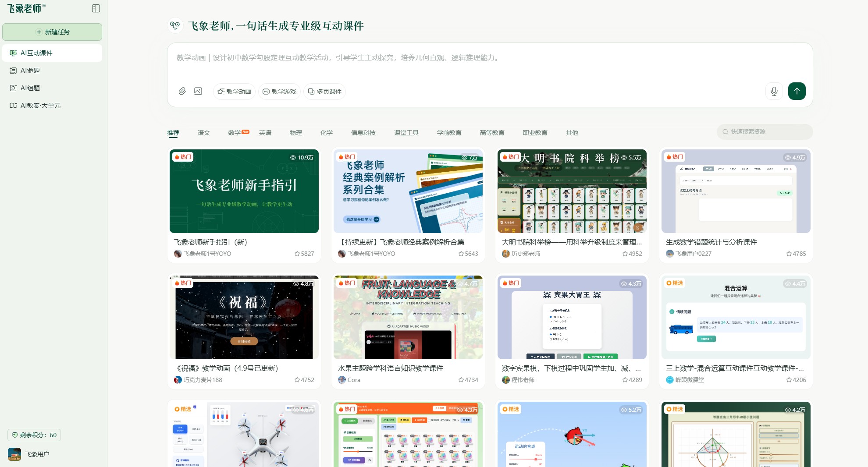This screenshot has width=868, height=467.
Task: Open the 混合运算 courseware thumbnail
Action: click(x=736, y=317)
